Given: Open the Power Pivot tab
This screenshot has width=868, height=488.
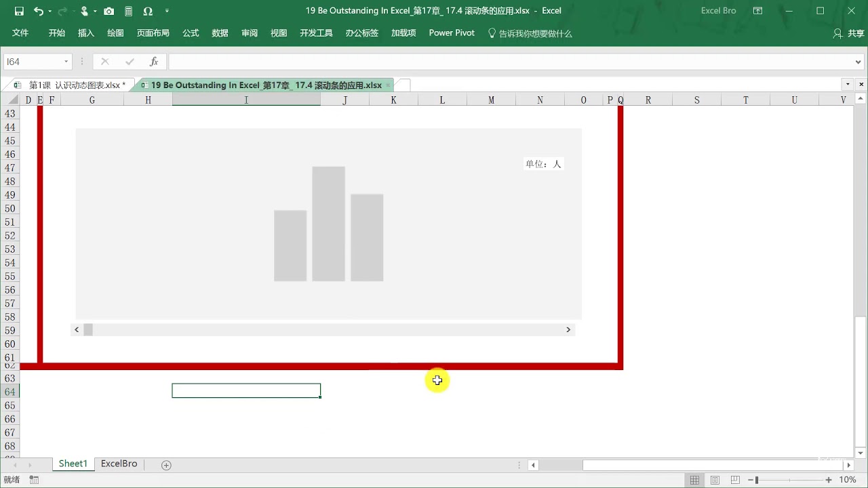Looking at the screenshot, I should tap(452, 33).
